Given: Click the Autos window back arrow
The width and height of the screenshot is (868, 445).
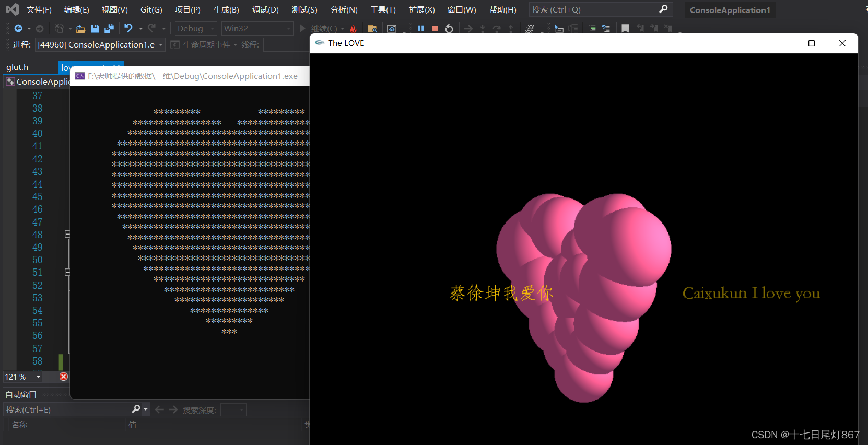Looking at the screenshot, I should pos(160,409).
